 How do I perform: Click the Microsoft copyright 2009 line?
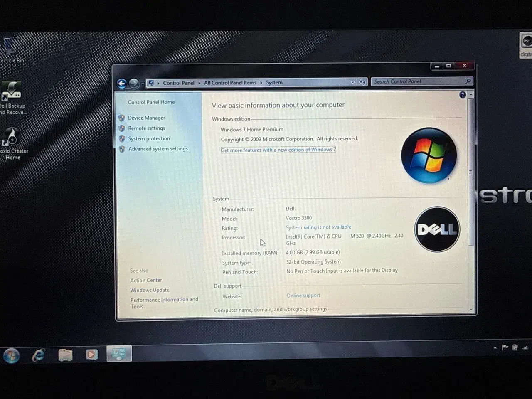click(289, 139)
